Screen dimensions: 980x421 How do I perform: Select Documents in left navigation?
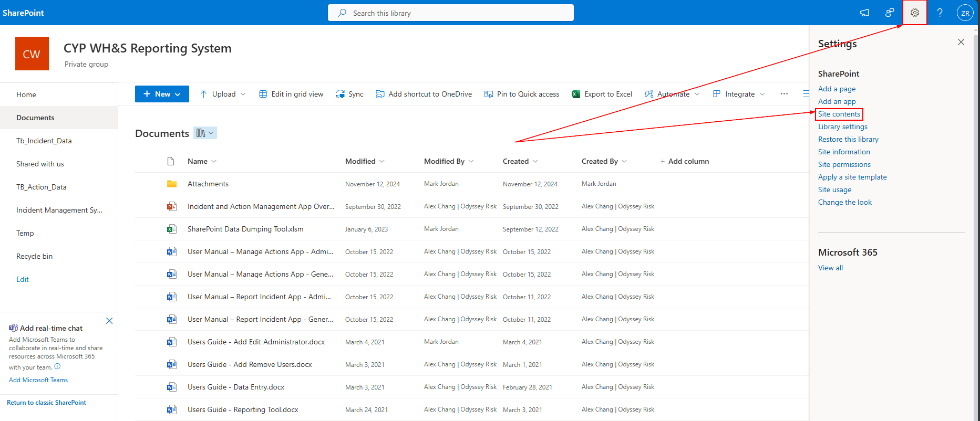[x=35, y=118]
